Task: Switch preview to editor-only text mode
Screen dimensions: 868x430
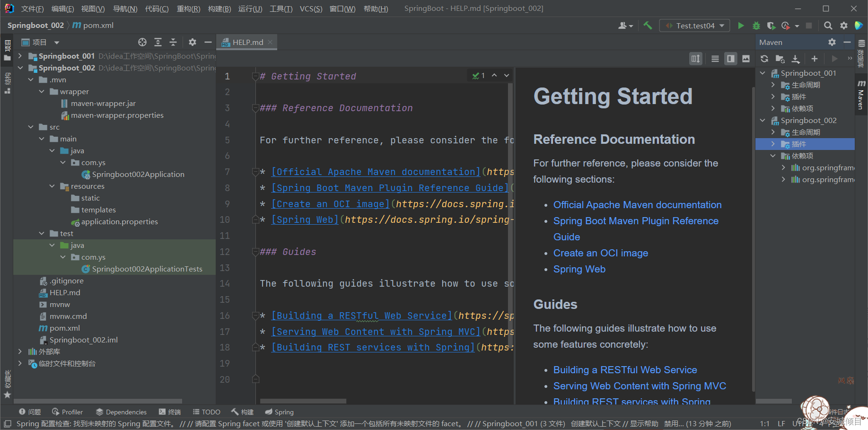Action: coord(715,58)
